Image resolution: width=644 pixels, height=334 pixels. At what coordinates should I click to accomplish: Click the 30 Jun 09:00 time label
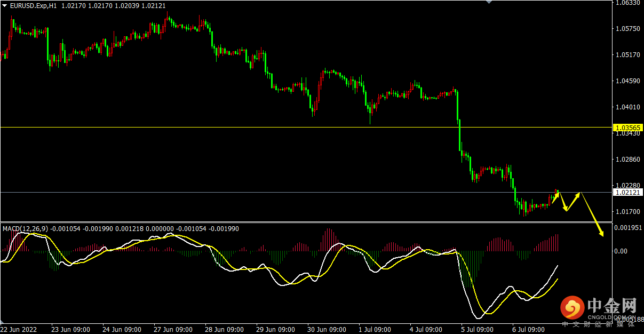tap(327, 329)
